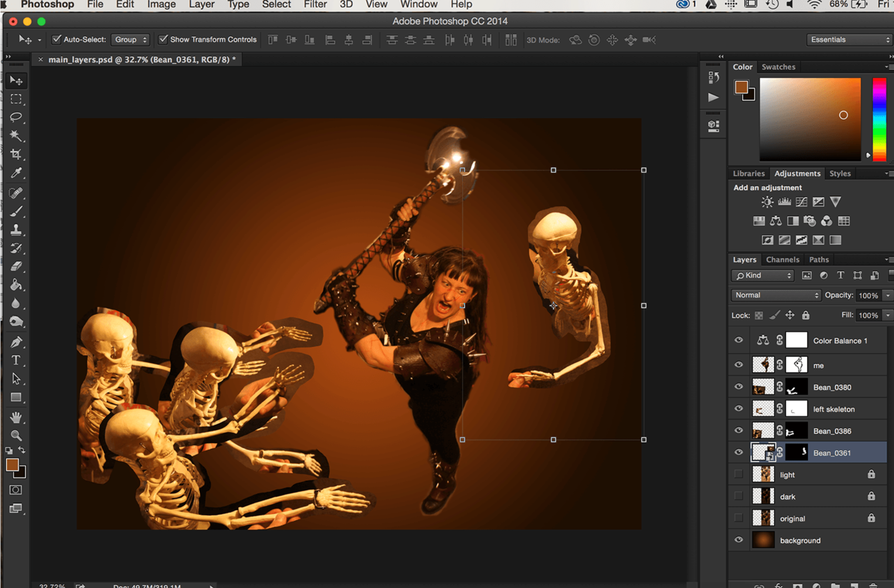Viewport: 894px width, 588px height.
Task: Expand the Essentials workspace dropdown
Action: (849, 40)
